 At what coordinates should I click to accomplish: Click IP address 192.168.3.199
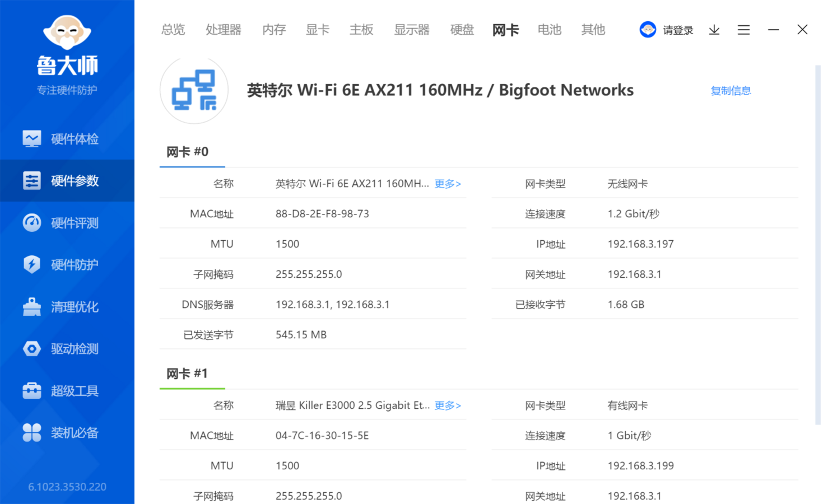pos(640,466)
